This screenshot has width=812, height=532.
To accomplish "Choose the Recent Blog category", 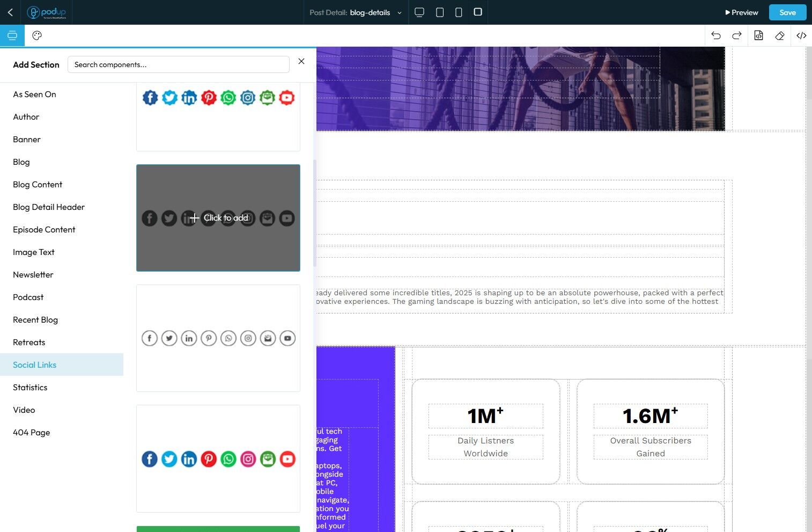I will pyautogui.click(x=62, y=319).
